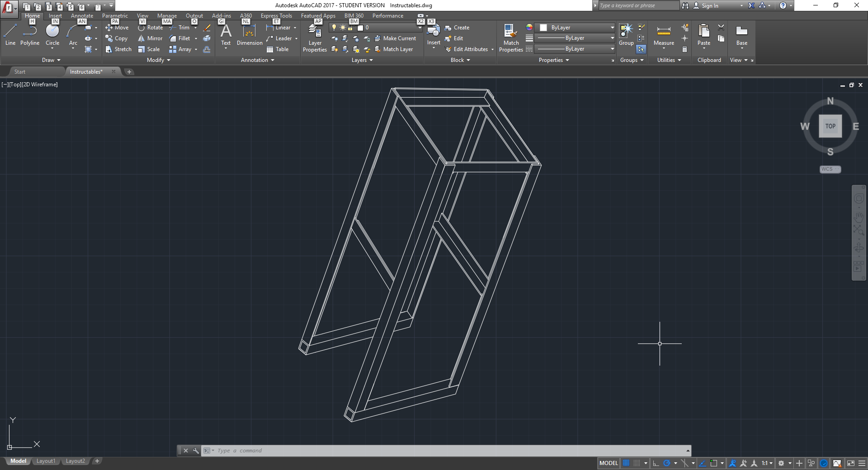Click the TOP face of ViewCube

(x=830, y=126)
